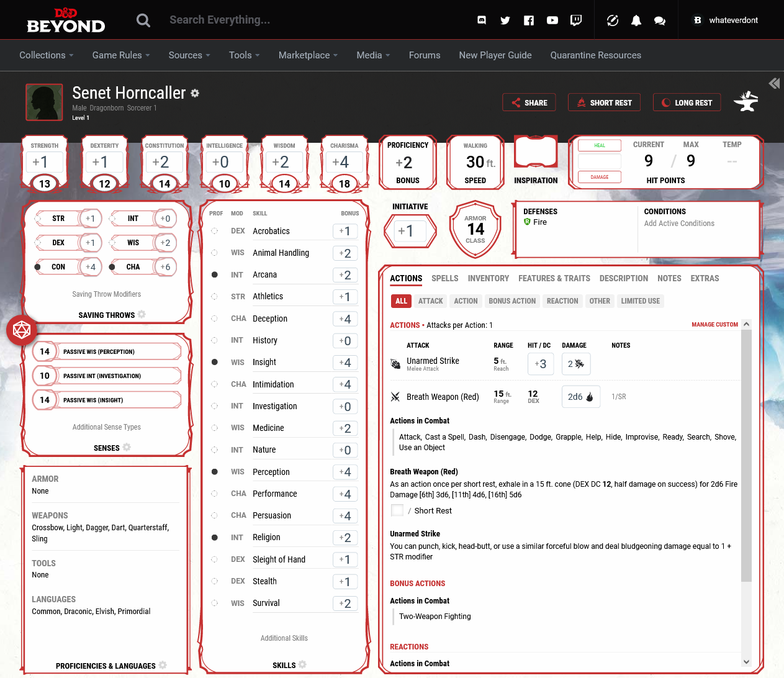Roll Breath Weapon 2d6 damage
Image resolution: width=784 pixels, height=678 pixels.
click(x=581, y=397)
